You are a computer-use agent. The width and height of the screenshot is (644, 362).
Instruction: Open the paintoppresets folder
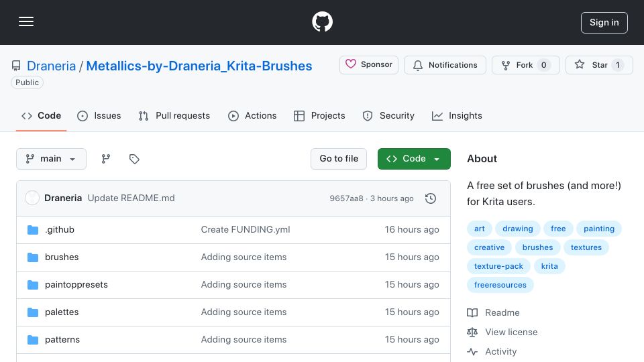pyautogui.click(x=76, y=284)
